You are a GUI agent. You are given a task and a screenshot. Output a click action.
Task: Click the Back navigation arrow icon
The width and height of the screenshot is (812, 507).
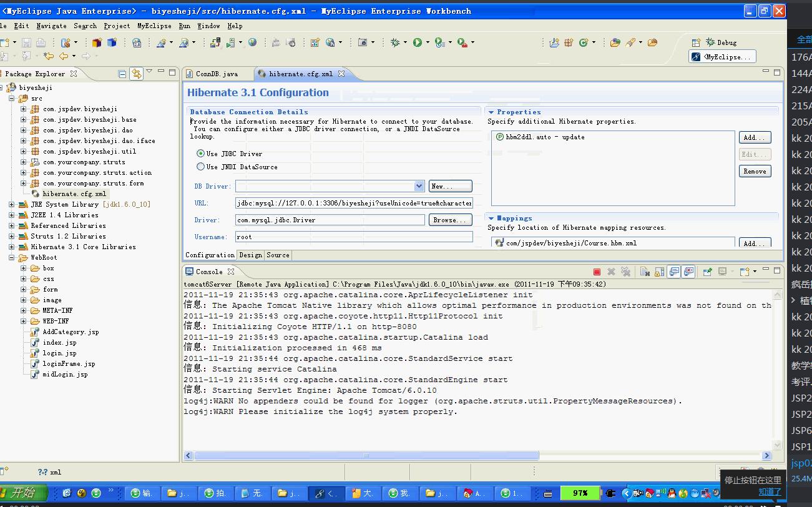tap(63, 56)
